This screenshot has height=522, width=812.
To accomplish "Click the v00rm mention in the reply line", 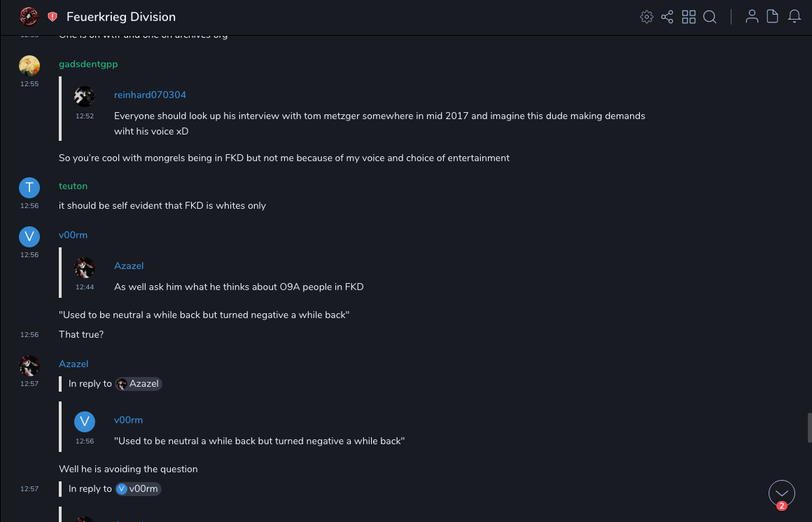I will (139, 489).
